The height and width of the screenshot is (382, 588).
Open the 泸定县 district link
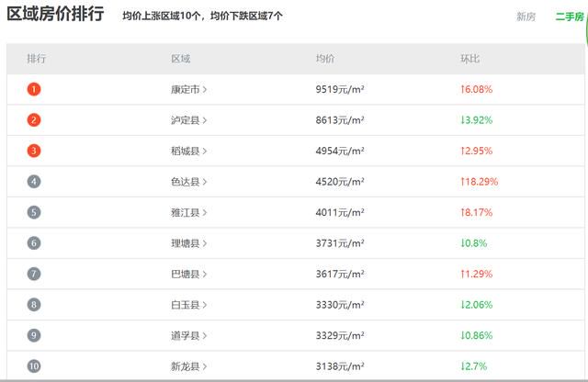point(188,120)
